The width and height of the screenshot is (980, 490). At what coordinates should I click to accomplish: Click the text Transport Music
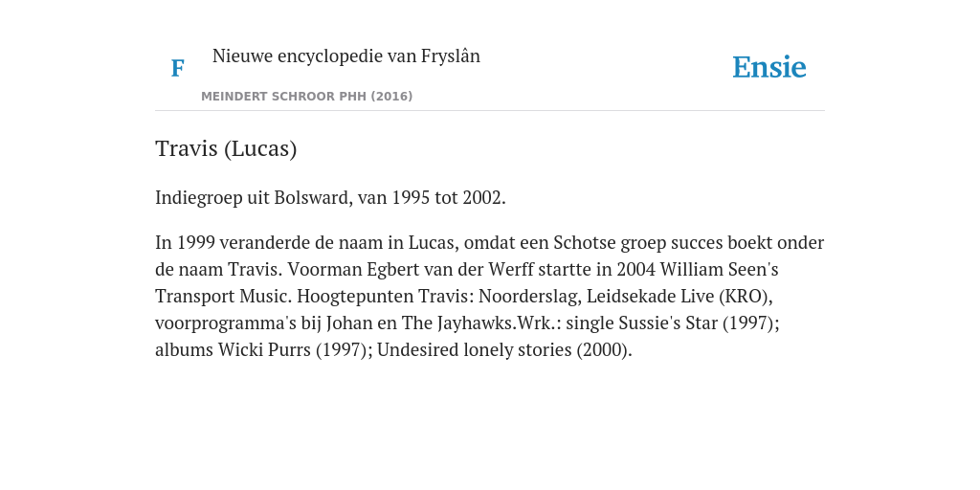point(224,297)
